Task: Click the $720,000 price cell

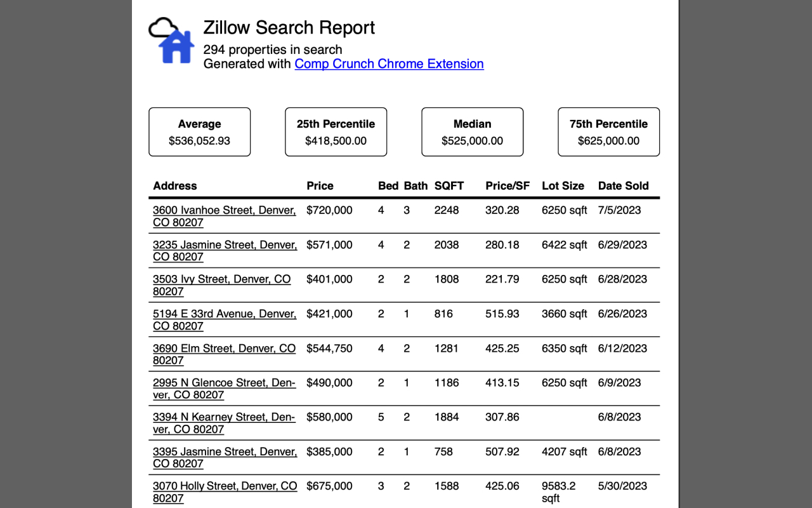Action: (x=329, y=210)
